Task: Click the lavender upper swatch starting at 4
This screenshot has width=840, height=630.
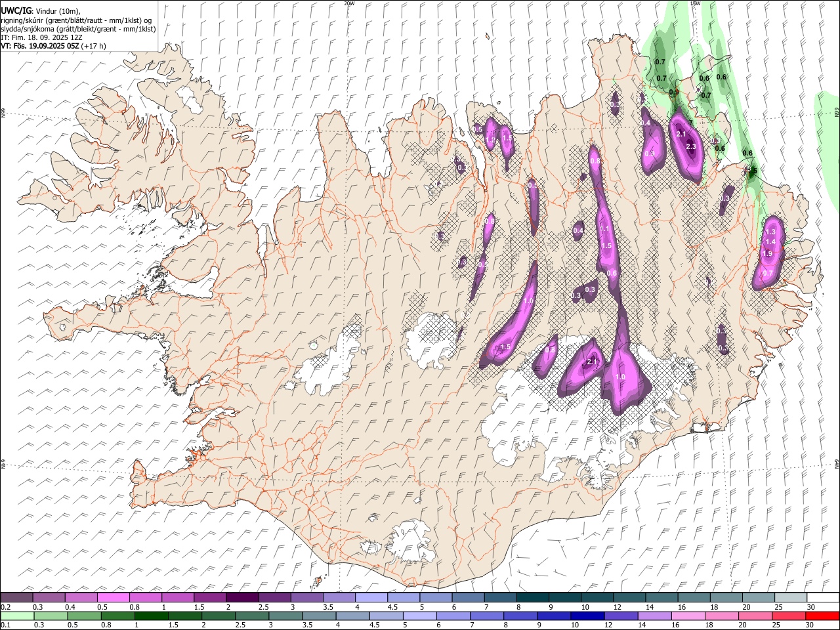Action: [x=371, y=597]
